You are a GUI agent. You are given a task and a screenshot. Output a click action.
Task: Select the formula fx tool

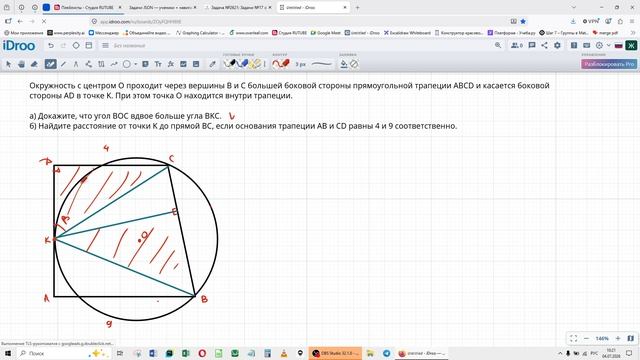171,64
